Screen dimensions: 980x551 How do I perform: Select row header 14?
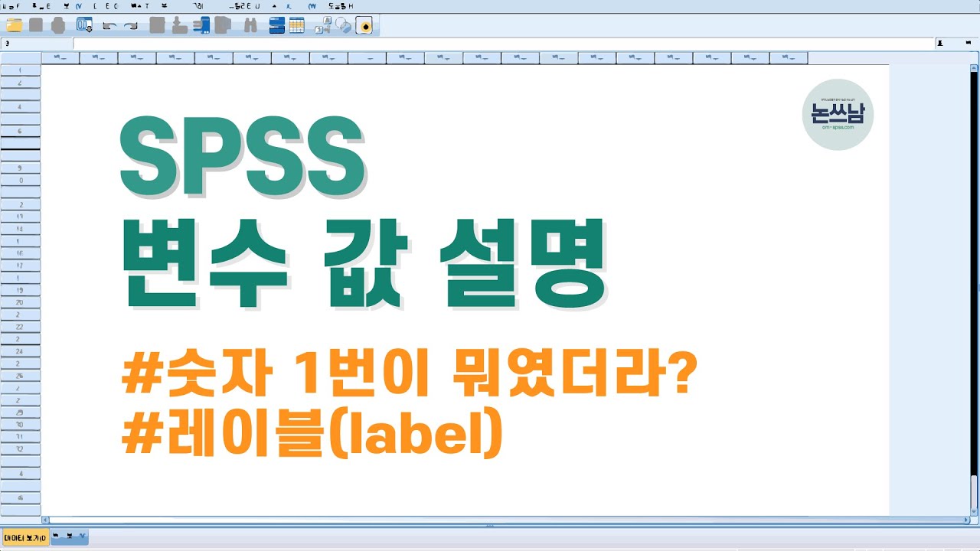(20, 229)
